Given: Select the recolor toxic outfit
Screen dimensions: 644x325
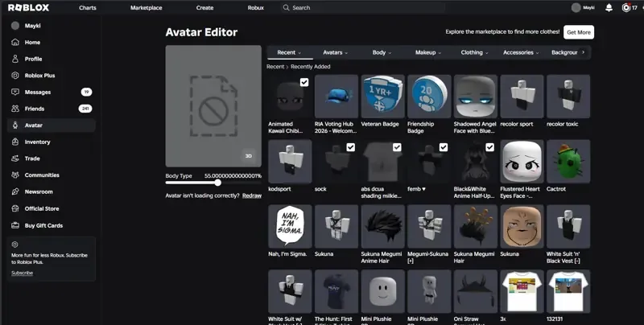Looking at the screenshot, I should (568, 97).
